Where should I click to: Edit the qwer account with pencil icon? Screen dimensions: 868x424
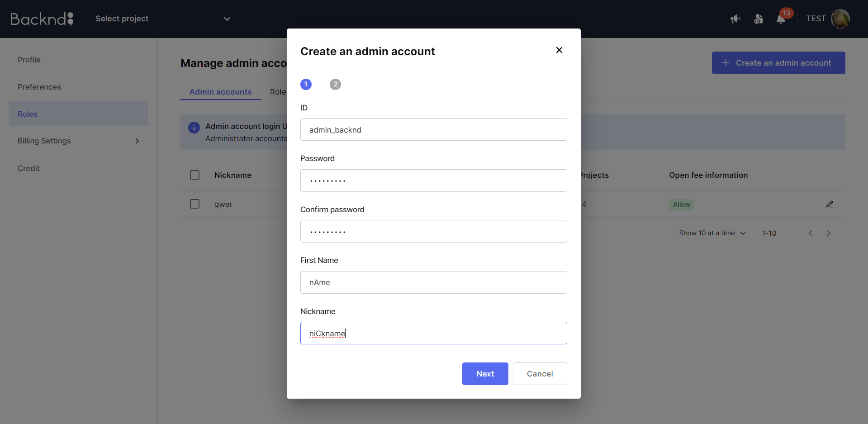pyautogui.click(x=830, y=204)
